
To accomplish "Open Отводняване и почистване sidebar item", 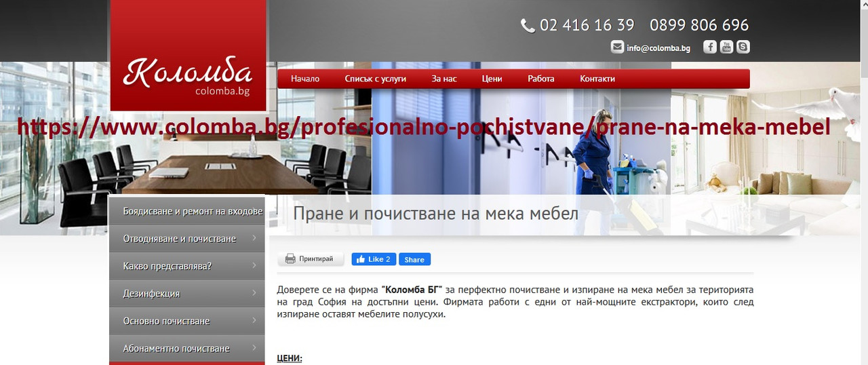I will [x=187, y=239].
